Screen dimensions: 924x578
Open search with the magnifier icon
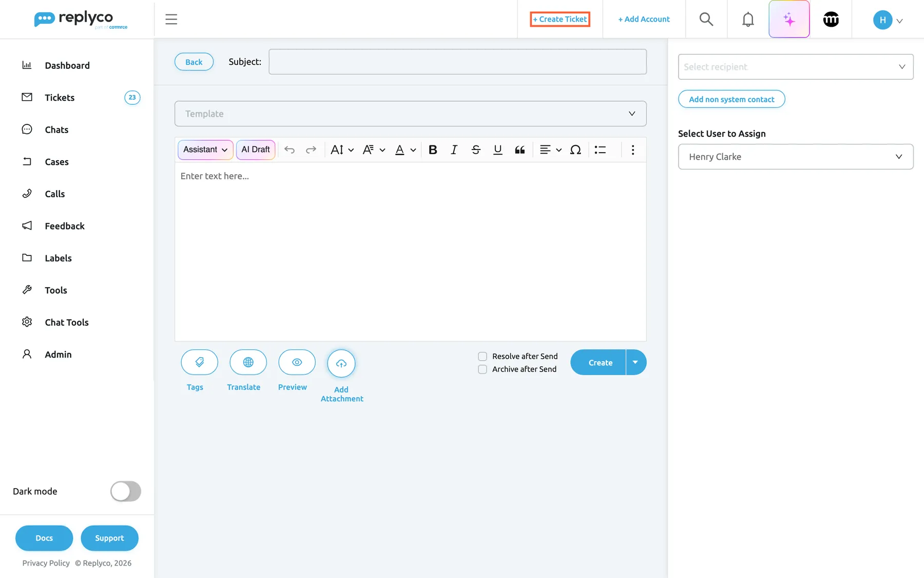pos(706,20)
